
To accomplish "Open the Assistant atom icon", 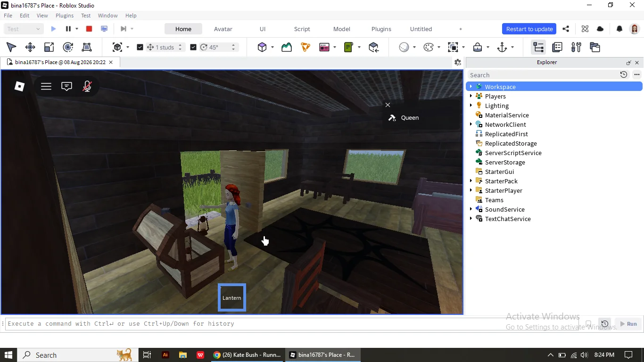I will tap(585, 29).
